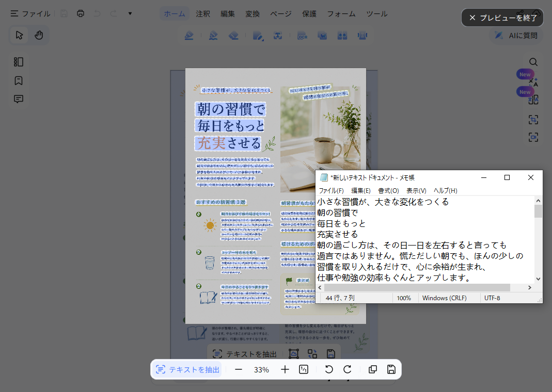The image size is (552, 392).
Task: Click Notepad horizontal scrollbar right arrow
Action: pos(529,288)
